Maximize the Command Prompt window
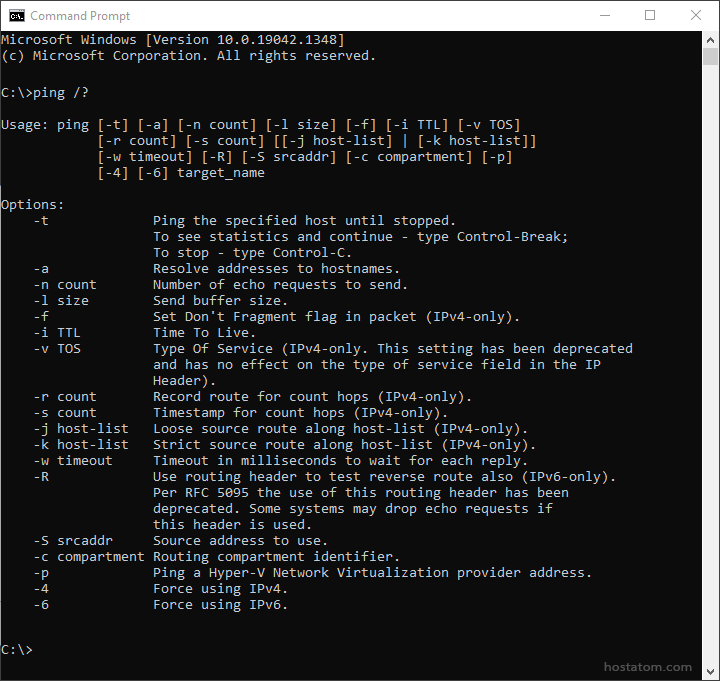720x681 pixels. tap(650, 16)
